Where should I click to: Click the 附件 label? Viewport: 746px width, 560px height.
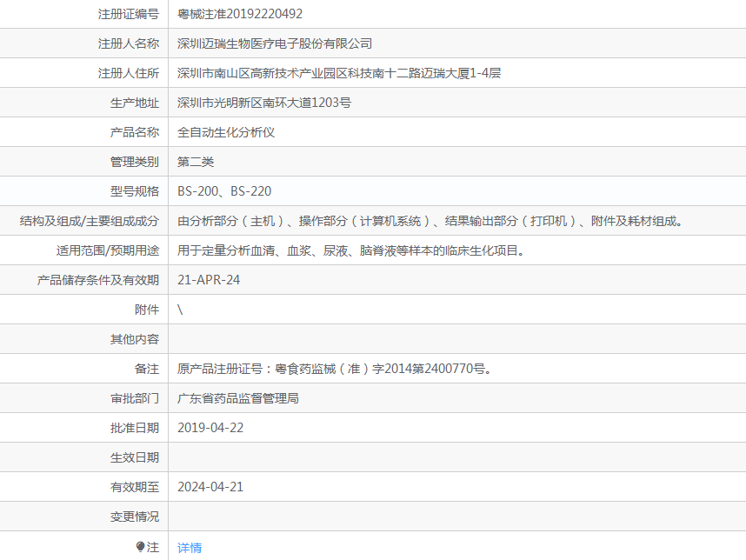coord(147,310)
